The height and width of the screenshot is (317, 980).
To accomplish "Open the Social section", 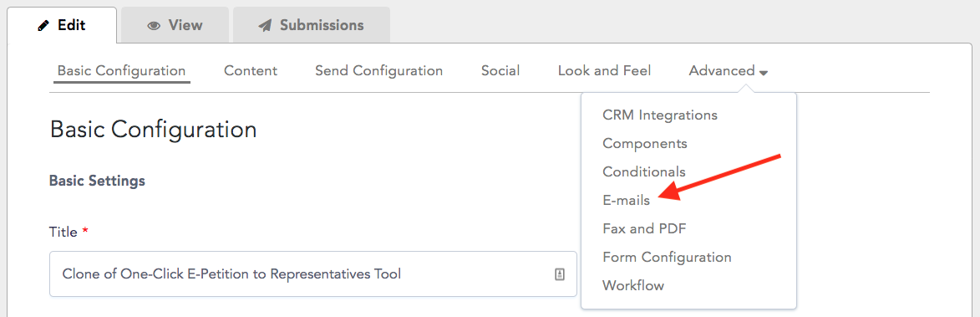I will [500, 70].
